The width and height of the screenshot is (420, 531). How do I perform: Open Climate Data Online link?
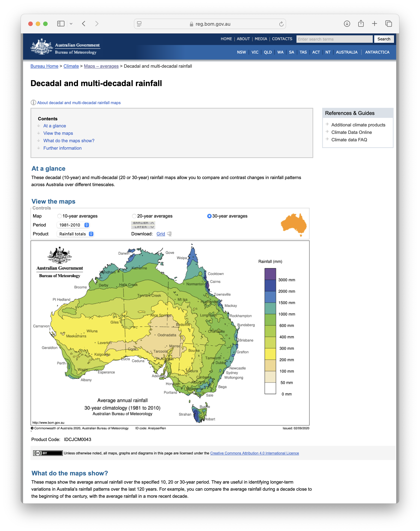352,132
